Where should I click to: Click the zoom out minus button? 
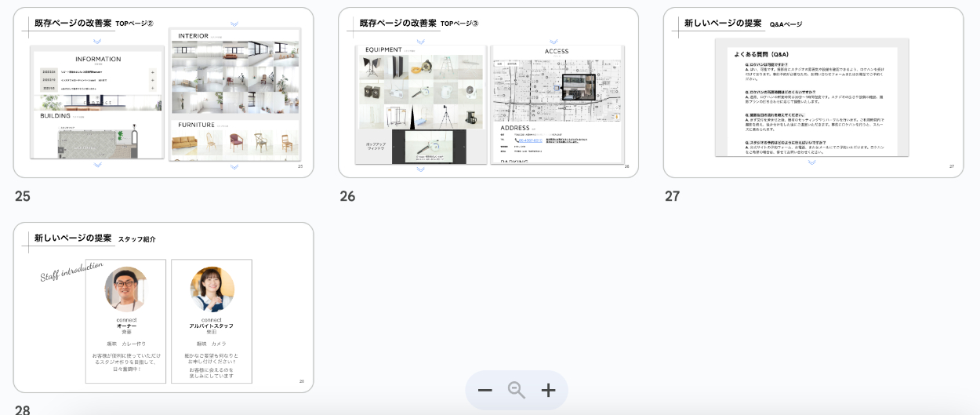coord(485,391)
